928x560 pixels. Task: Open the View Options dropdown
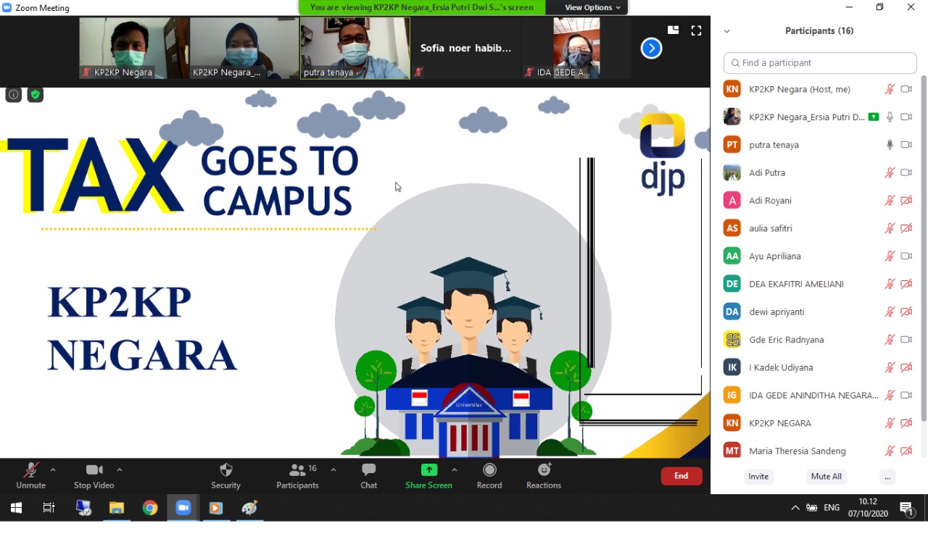tap(592, 7)
